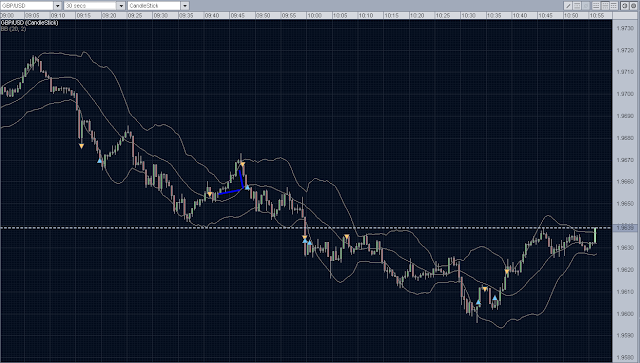Click the highlighted current price tag on axis
The image size is (640, 363).
coord(625,228)
